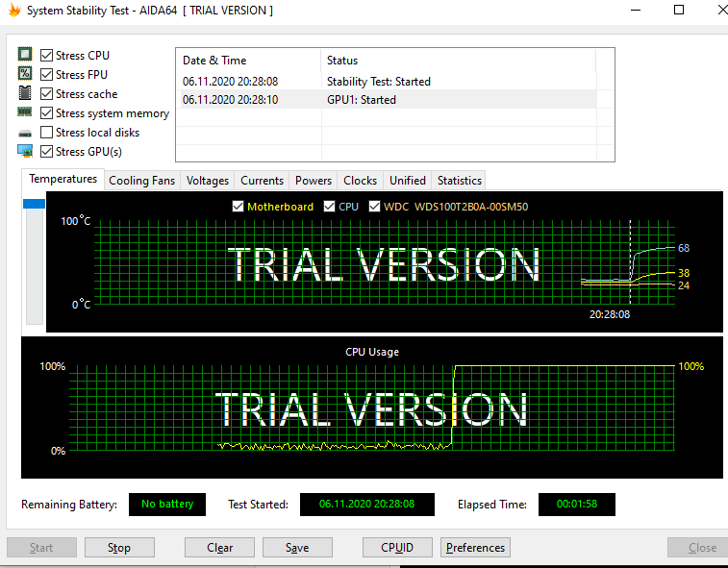Click the cache chip icon beside Stress cache
Screen dimensions: 728x568
(x=25, y=93)
